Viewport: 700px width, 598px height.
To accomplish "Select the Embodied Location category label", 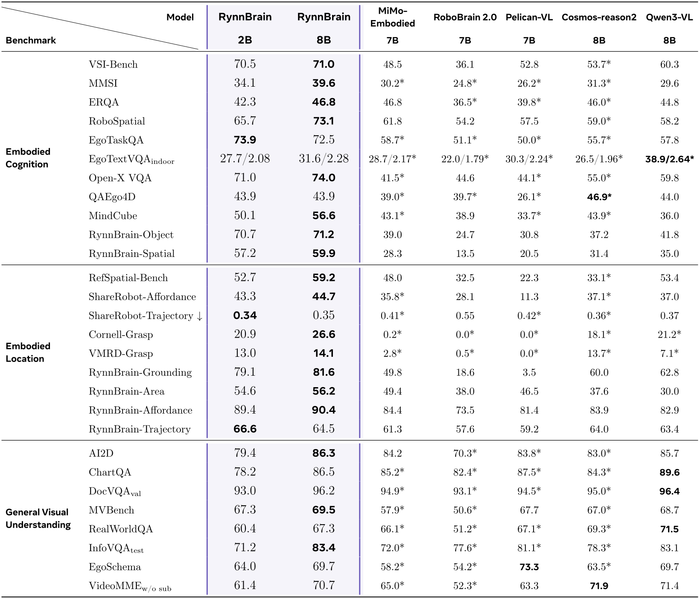I will coord(28,352).
